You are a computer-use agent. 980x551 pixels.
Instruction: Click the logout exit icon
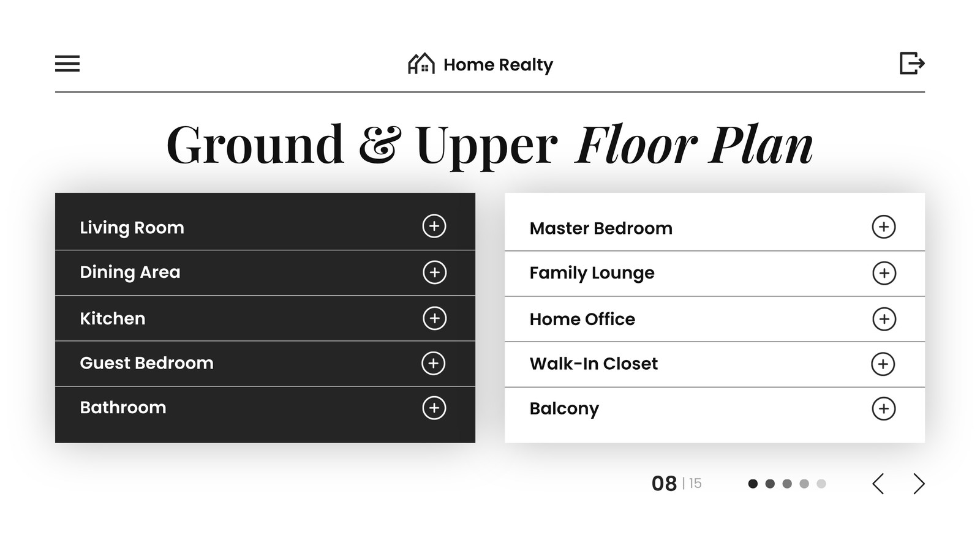point(912,63)
